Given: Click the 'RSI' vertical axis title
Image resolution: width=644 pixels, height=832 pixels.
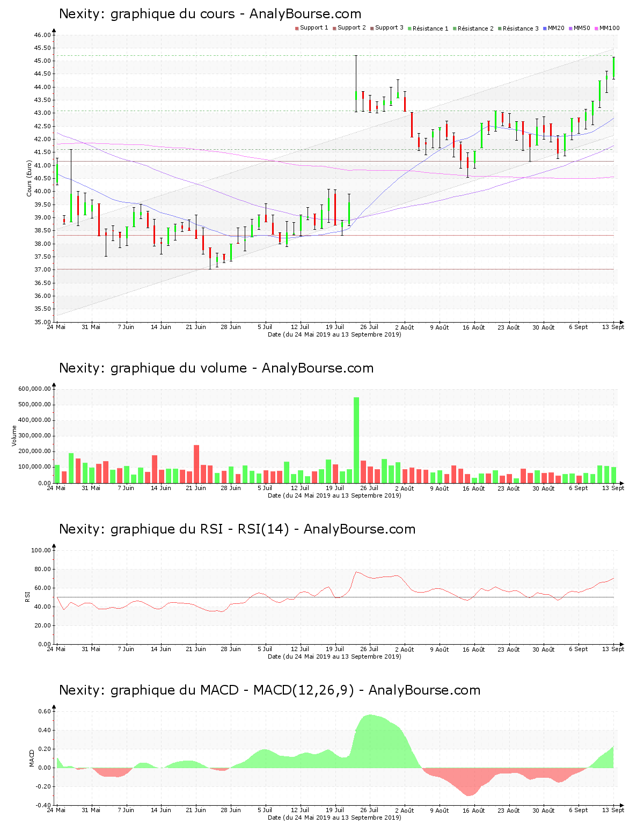Looking at the screenshot, I should 27,596.
